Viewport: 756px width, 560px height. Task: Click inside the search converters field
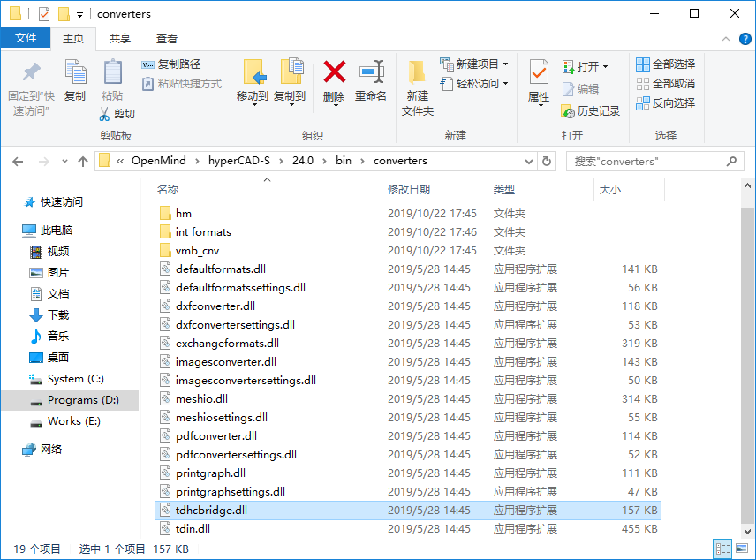(646, 161)
